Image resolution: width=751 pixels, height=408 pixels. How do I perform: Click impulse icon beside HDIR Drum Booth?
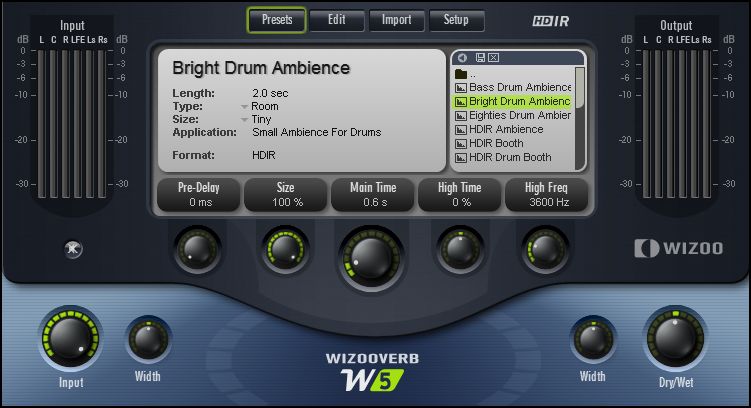461,158
